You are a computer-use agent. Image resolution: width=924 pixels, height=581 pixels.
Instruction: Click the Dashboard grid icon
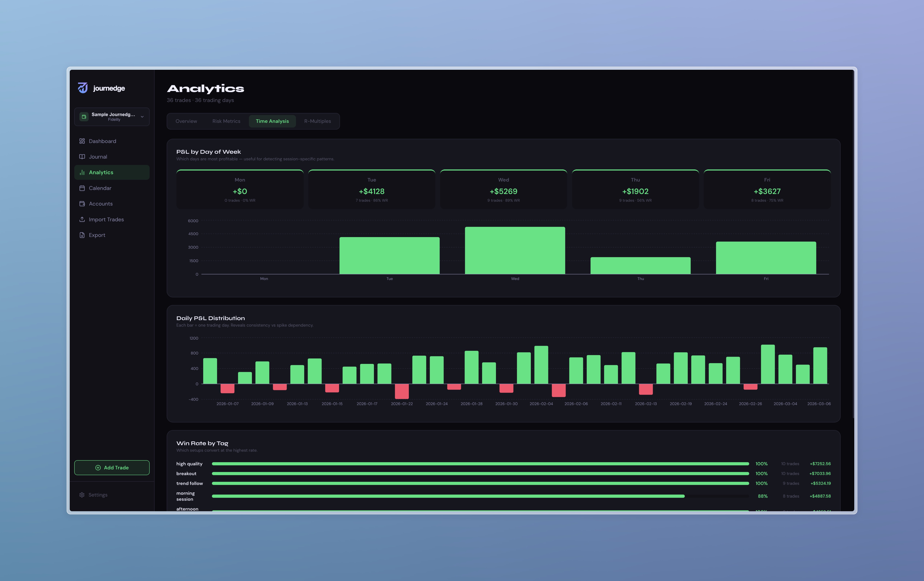pyautogui.click(x=82, y=141)
